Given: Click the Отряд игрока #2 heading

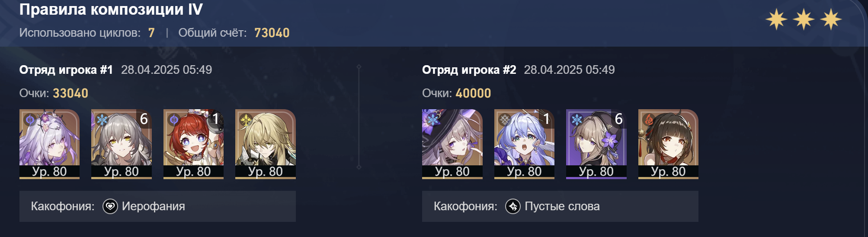Looking at the screenshot, I should pyautogui.click(x=469, y=70).
